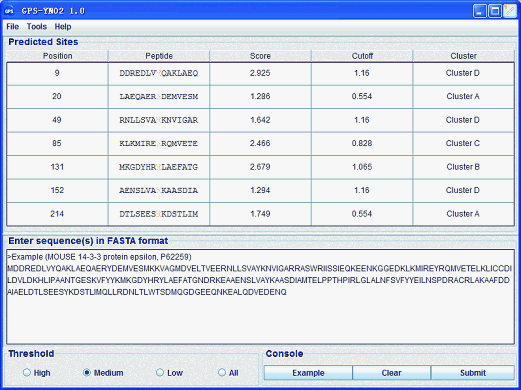Image resolution: width=521 pixels, height=390 pixels.
Task: Click the Example button
Action: [308, 373]
